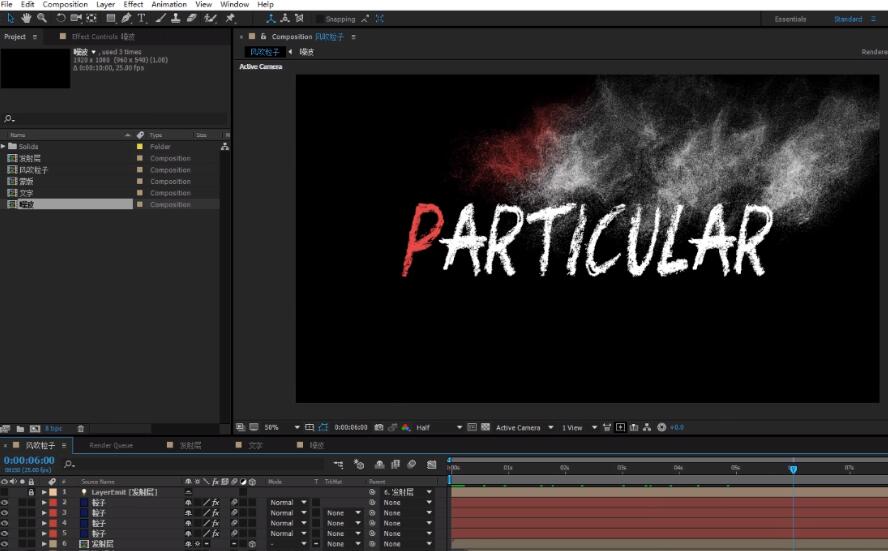
Task: Expand the Solids folder
Action: coord(4,147)
